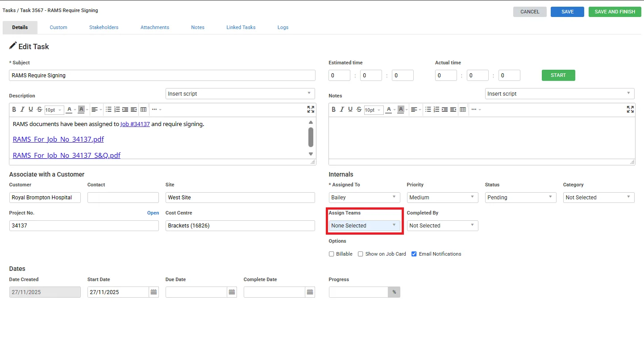The width and height of the screenshot is (644, 337).
Task: Apply strikethrough in the Notes editor
Action: pyautogui.click(x=359, y=110)
